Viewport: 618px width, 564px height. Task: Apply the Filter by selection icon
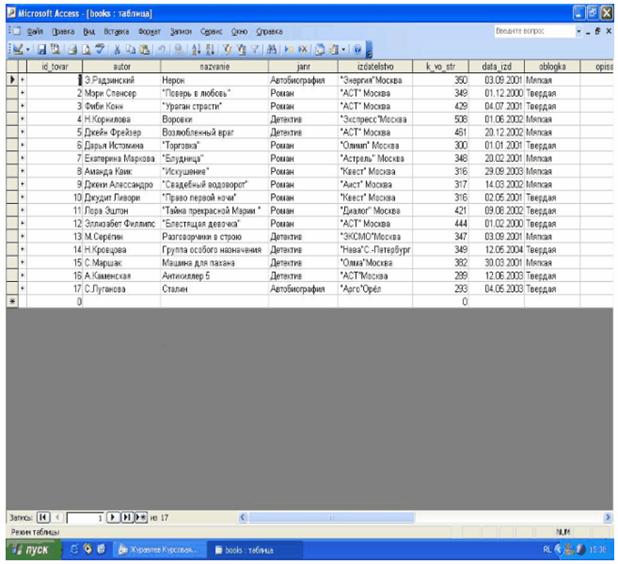tap(227, 49)
